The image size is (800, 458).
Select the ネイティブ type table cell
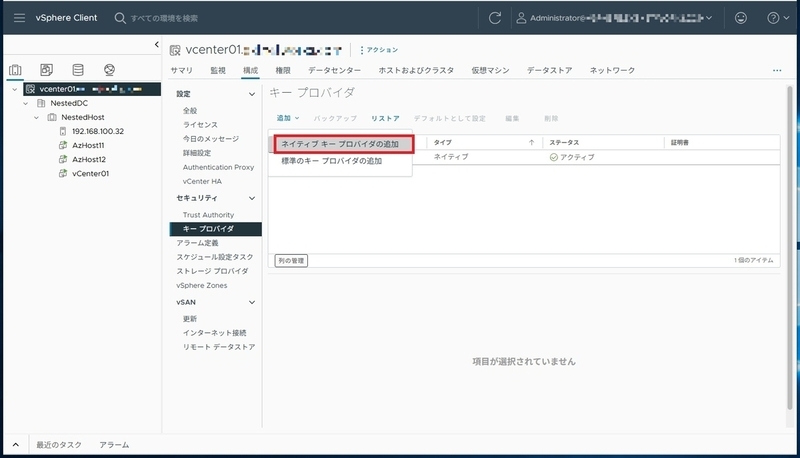point(451,157)
